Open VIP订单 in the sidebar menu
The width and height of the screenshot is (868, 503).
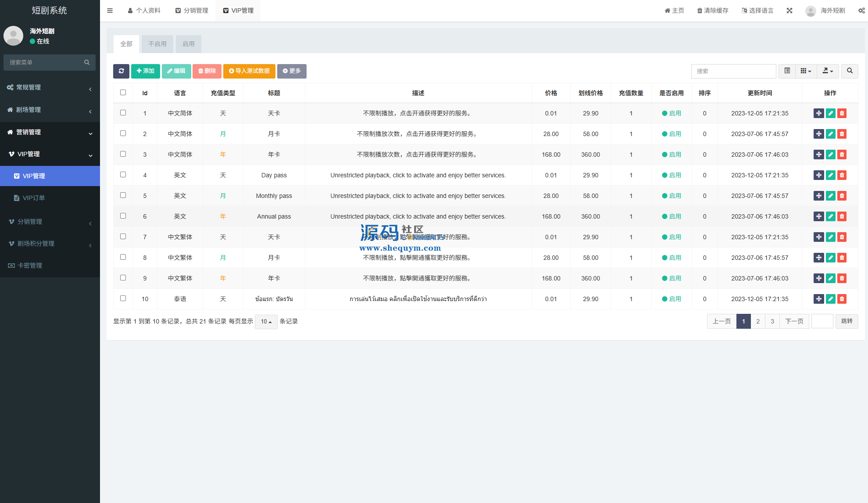[34, 198]
